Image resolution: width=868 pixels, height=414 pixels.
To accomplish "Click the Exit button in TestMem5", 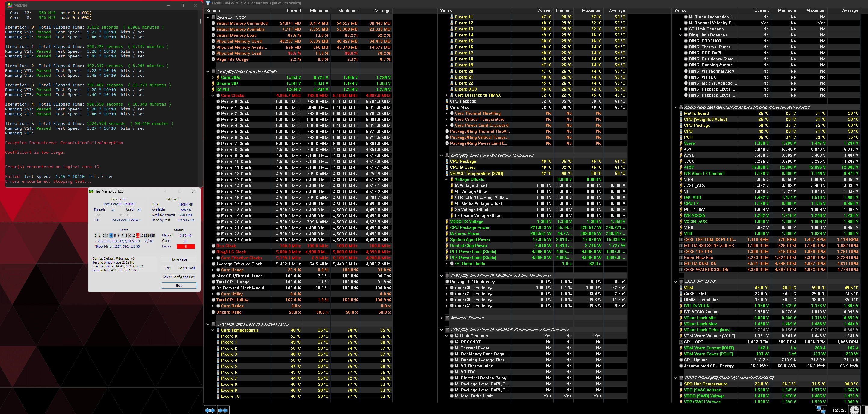I will coord(179,285).
